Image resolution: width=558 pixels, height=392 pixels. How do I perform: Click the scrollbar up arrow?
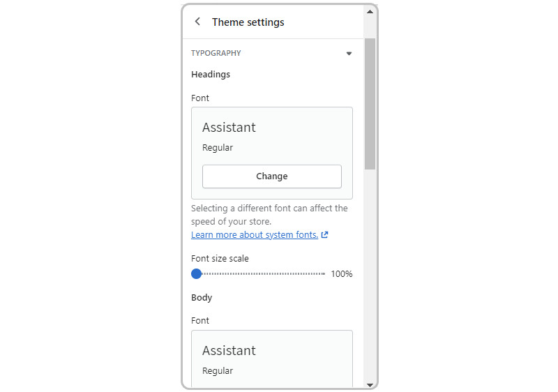tap(370, 11)
